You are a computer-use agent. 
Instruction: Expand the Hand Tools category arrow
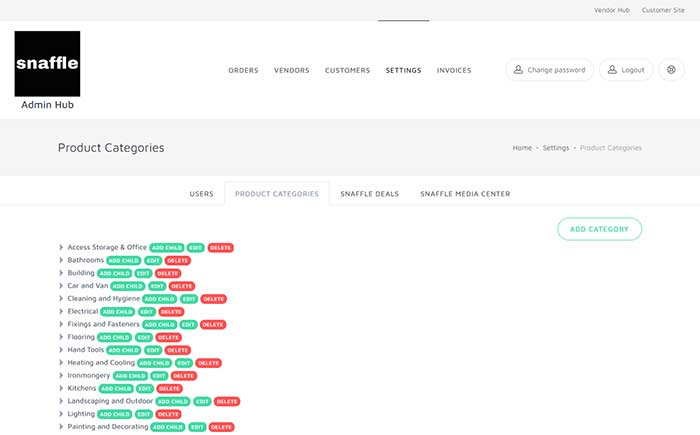click(61, 350)
